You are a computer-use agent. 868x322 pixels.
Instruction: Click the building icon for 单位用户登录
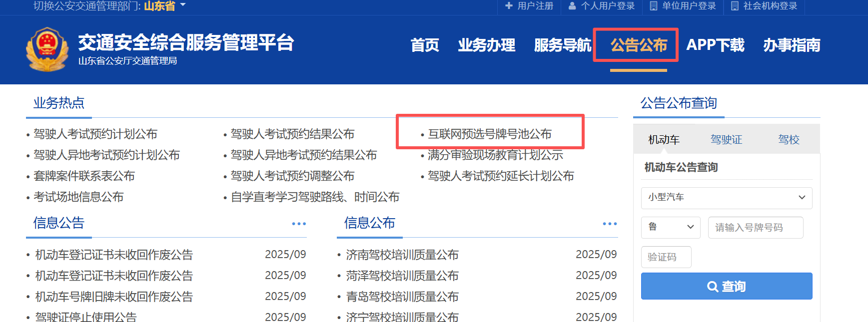653,6
